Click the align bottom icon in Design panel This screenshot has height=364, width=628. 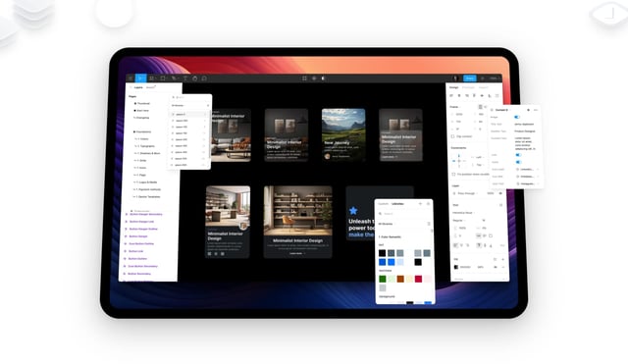pyautogui.click(x=490, y=96)
